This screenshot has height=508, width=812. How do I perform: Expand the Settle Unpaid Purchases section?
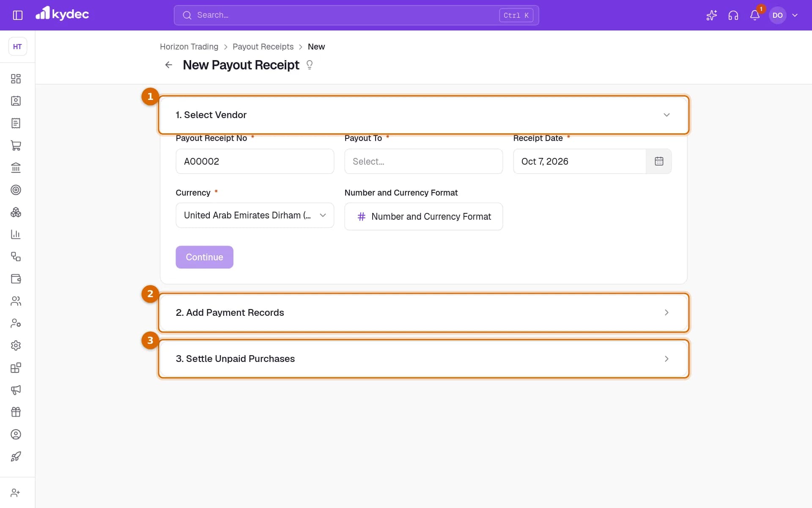pos(424,359)
